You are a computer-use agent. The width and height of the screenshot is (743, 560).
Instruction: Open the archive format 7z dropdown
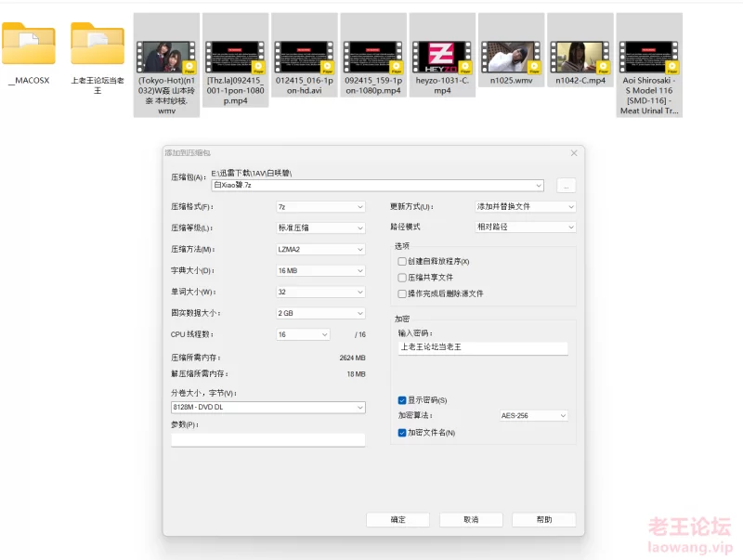pyautogui.click(x=320, y=207)
